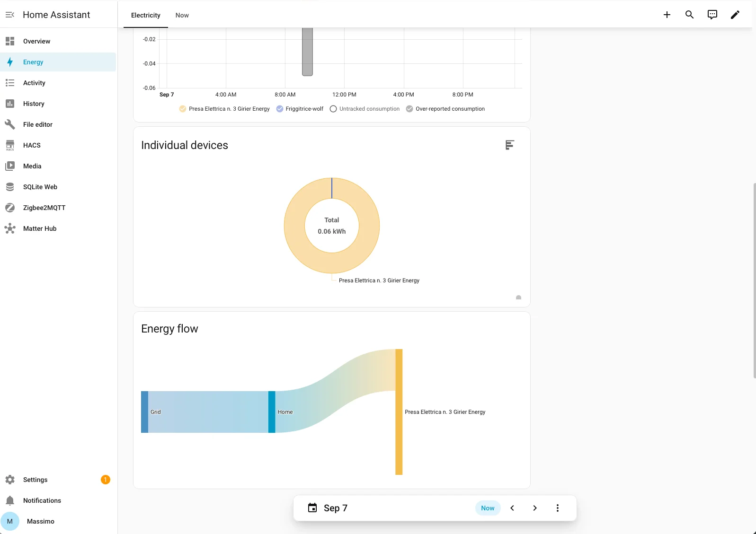Screen dimensions: 756x534
Task: Click the Home Assistant title
Action: (x=56, y=15)
